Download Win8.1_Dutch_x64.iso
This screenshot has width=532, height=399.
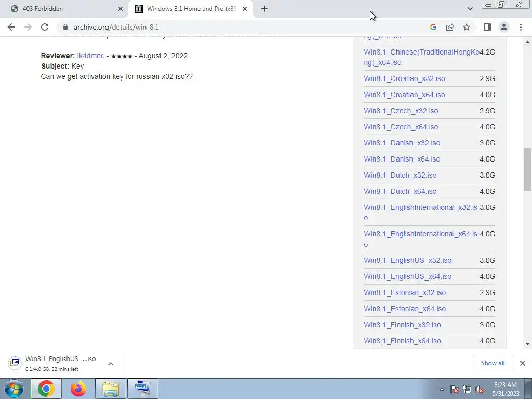(x=401, y=191)
